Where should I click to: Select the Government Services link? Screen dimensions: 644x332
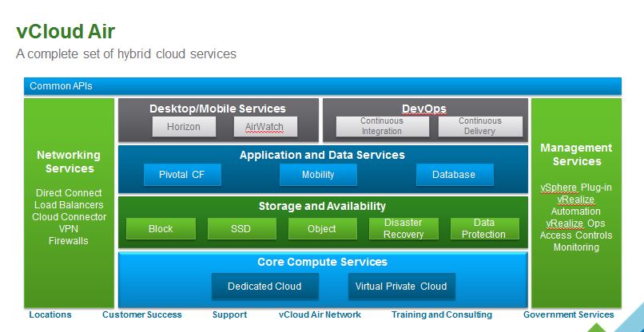569,315
